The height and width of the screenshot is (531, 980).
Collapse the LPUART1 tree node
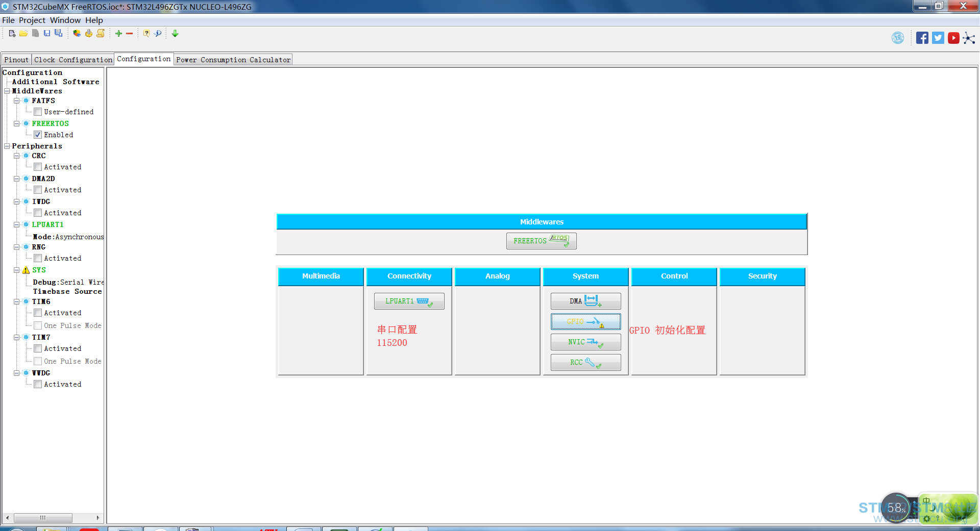click(16, 224)
